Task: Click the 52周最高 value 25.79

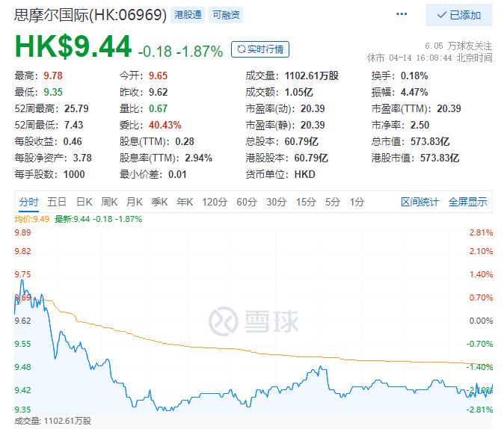Action: (76, 108)
